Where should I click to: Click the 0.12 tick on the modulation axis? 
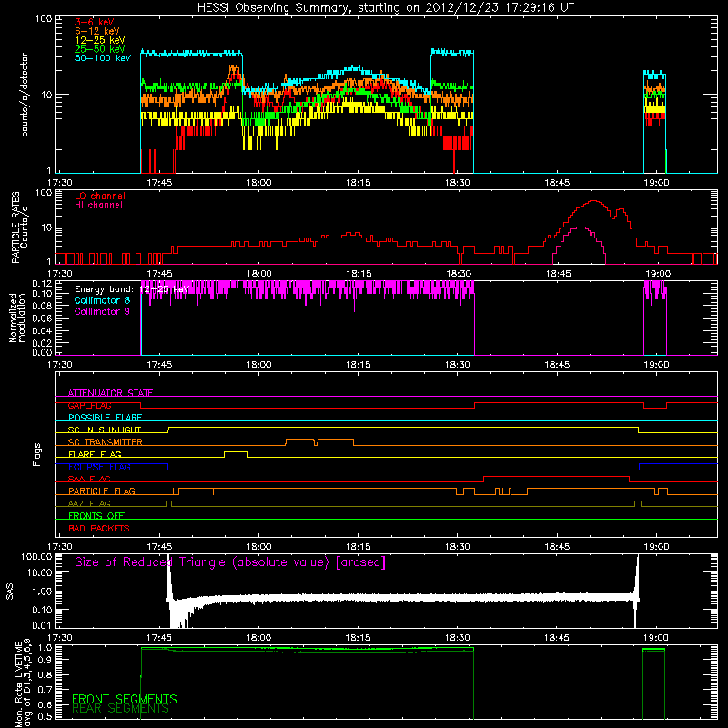(42, 284)
